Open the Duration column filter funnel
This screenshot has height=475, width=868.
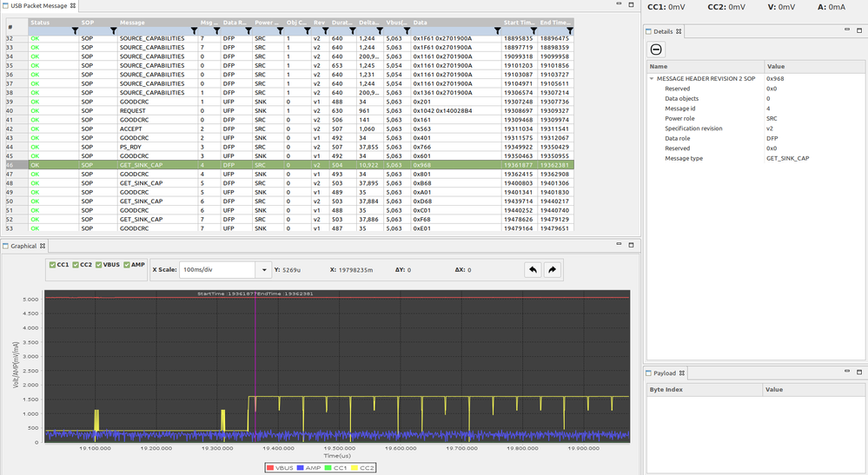(353, 31)
